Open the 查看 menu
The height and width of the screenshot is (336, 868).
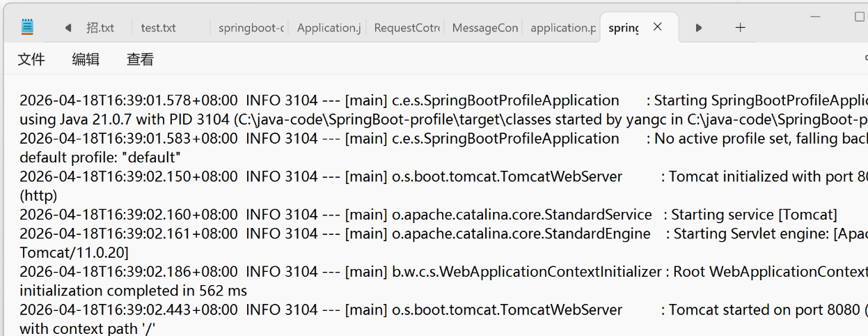(140, 60)
